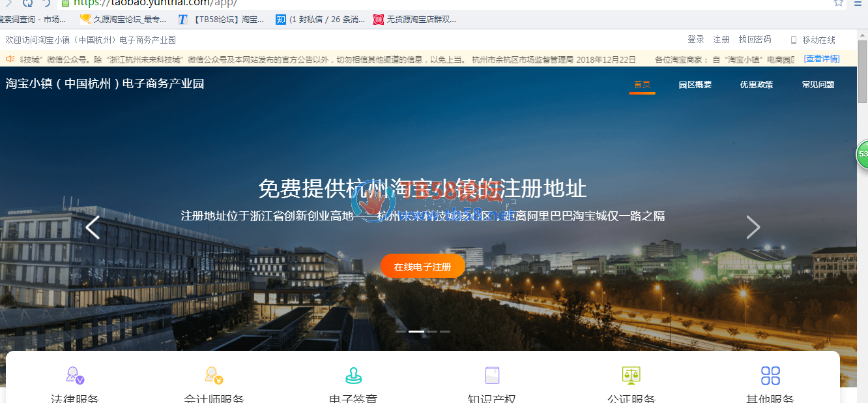The height and width of the screenshot is (403, 868).
Task: Select the 首页 navigation tab
Action: pos(642,84)
